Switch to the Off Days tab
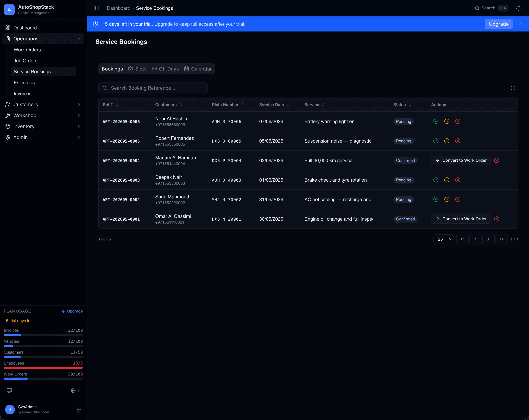Screen dimensions: 529x420 pos(165,69)
